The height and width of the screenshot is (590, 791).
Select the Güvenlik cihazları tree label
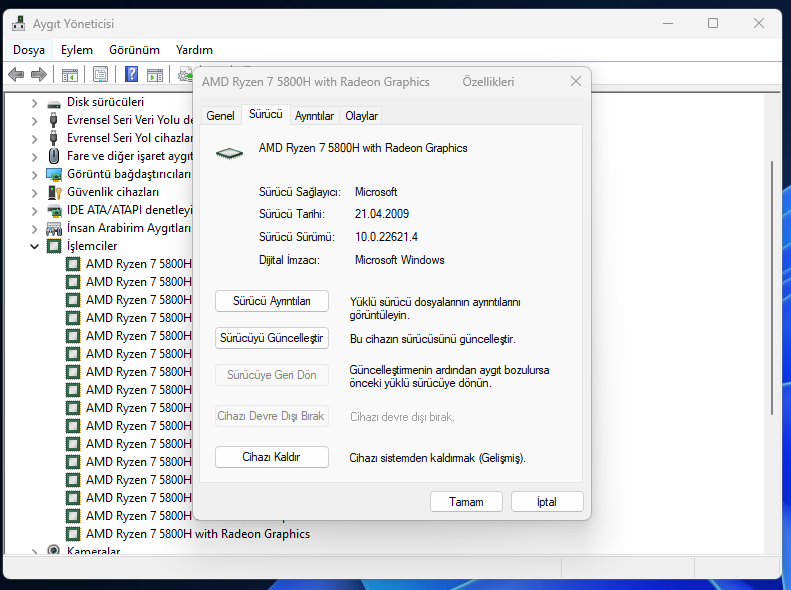(x=112, y=192)
